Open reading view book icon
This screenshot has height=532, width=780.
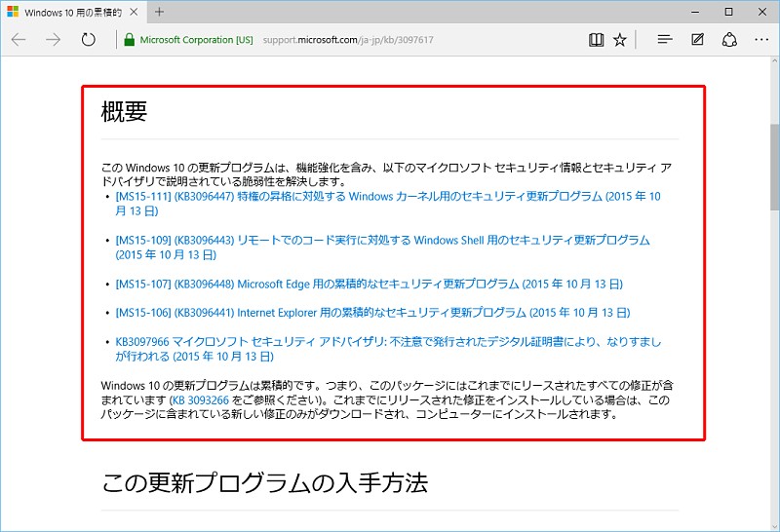click(596, 40)
